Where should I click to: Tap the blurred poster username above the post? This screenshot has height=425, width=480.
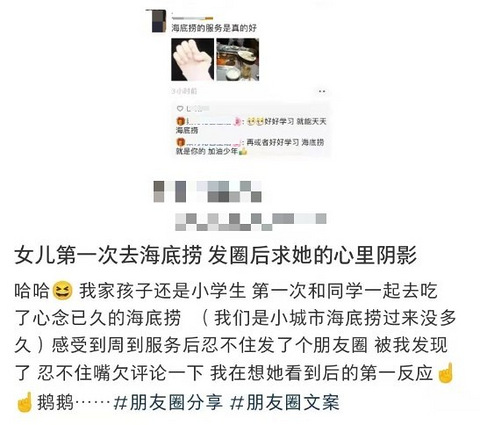(192, 18)
